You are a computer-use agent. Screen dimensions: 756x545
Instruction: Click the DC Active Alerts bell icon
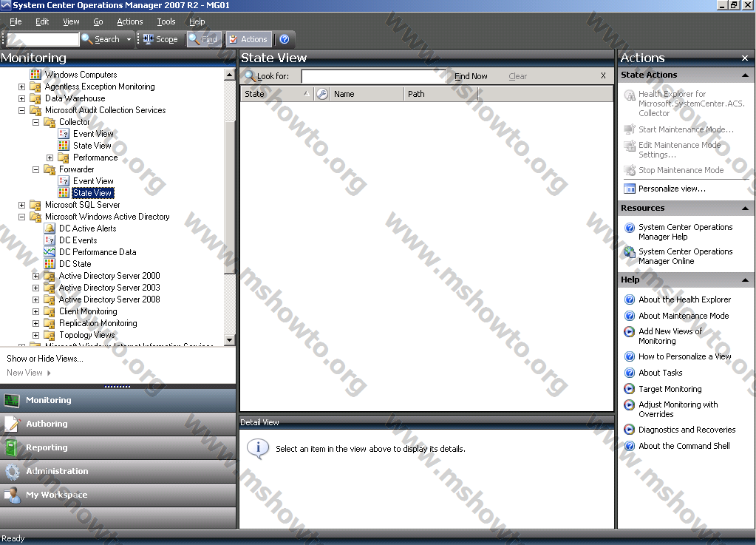[x=50, y=228]
